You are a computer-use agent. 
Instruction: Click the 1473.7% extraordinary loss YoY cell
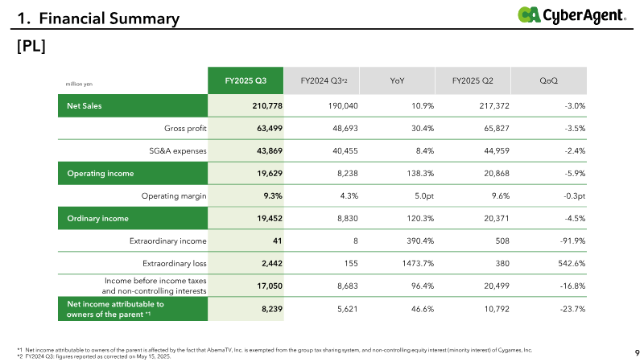point(418,264)
